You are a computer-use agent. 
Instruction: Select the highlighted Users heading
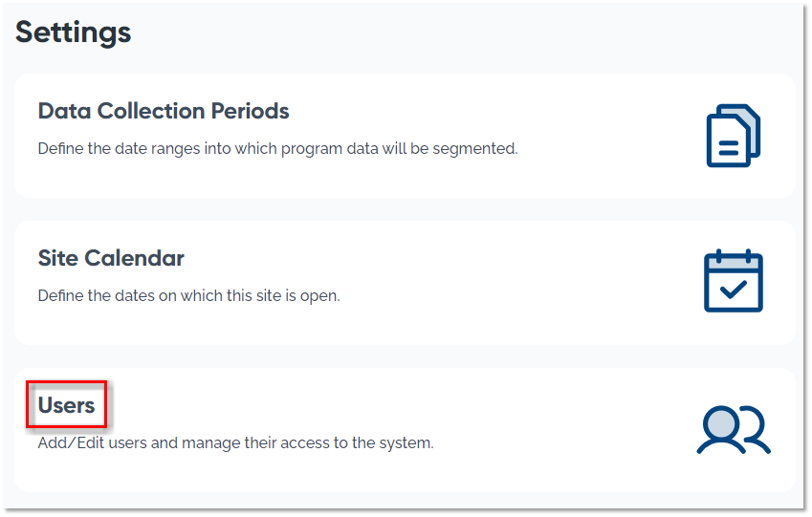pos(66,405)
